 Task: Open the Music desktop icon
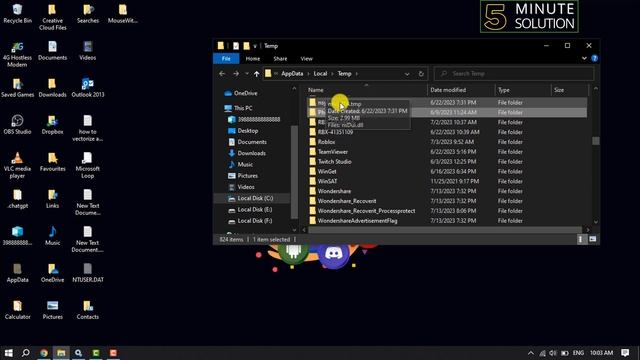tap(52, 236)
